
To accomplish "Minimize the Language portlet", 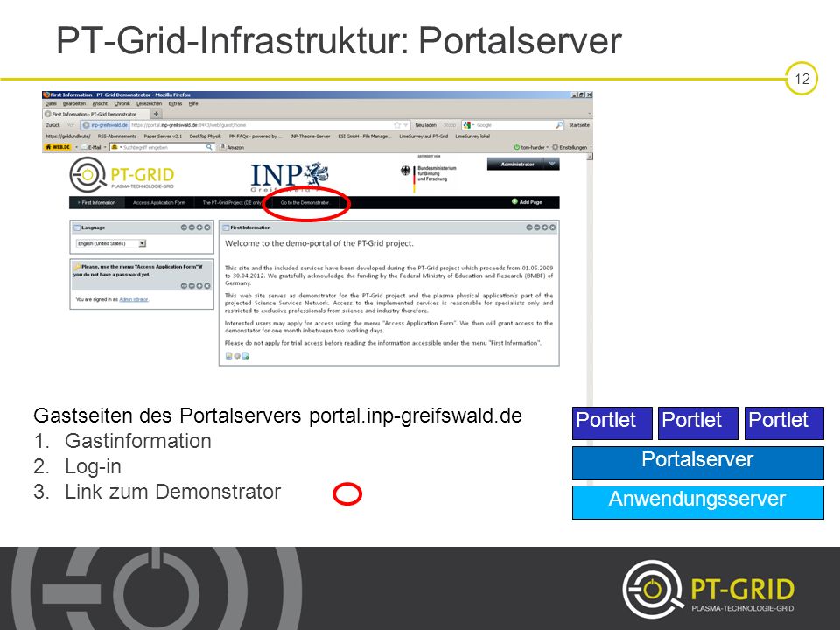I will click(x=192, y=227).
